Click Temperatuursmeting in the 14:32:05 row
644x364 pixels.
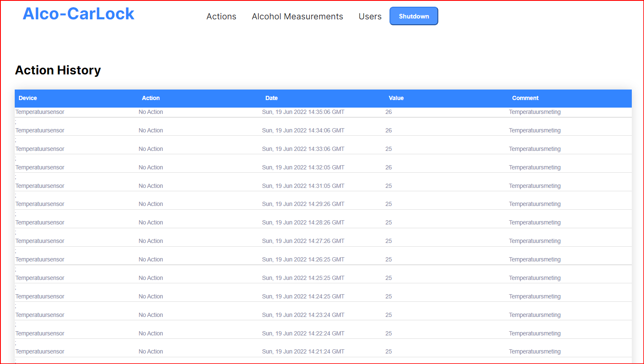(535, 167)
